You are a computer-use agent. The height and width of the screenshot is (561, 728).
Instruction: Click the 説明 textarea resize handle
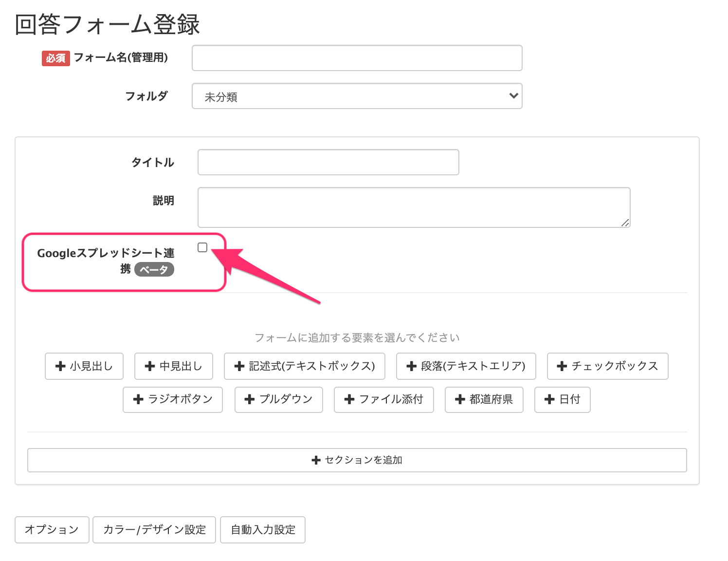tap(625, 223)
